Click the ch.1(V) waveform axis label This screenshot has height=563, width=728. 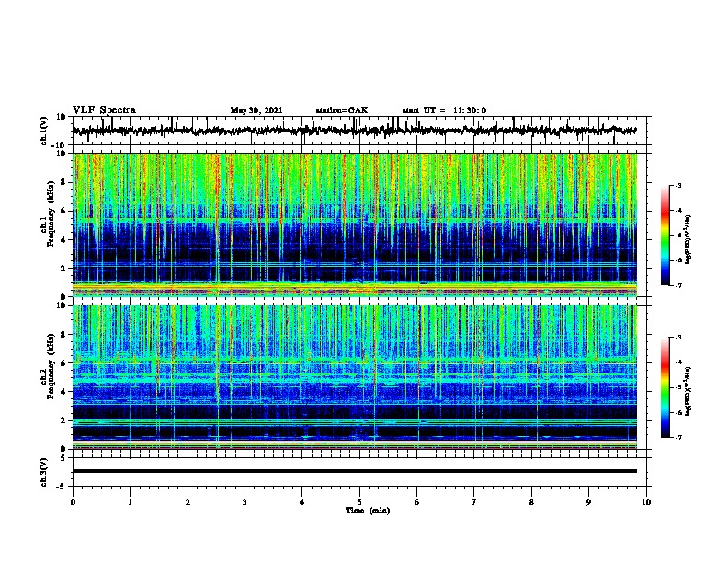pos(44,131)
